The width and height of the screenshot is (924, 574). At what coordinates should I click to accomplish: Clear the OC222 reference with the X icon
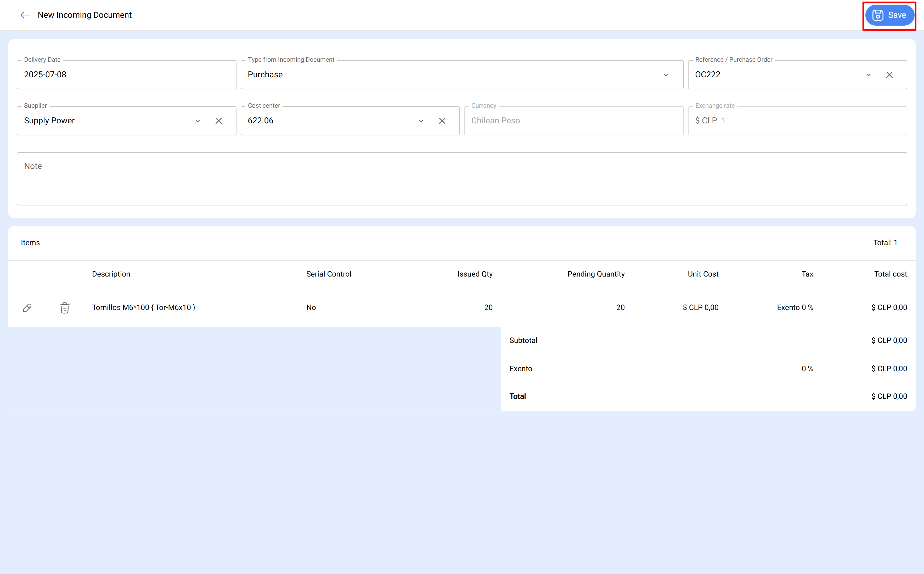(x=889, y=74)
